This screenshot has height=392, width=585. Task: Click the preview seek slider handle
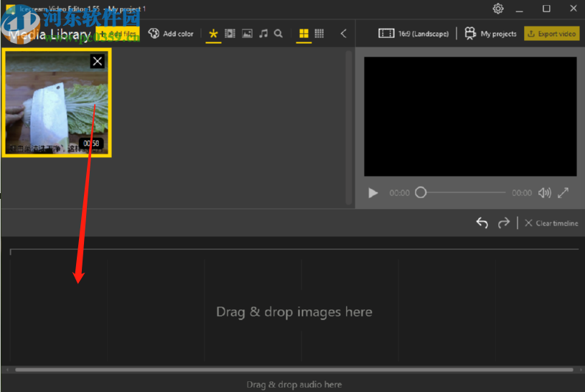coord(421,192)
